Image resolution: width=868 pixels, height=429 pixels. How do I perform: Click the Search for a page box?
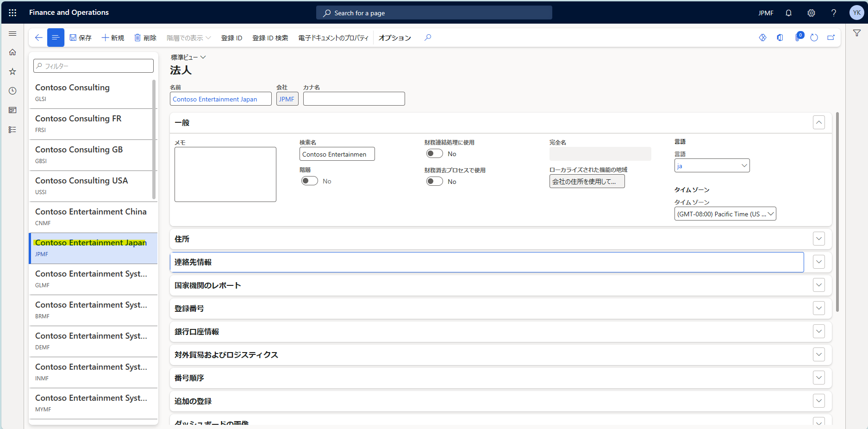tap(434, 13)
